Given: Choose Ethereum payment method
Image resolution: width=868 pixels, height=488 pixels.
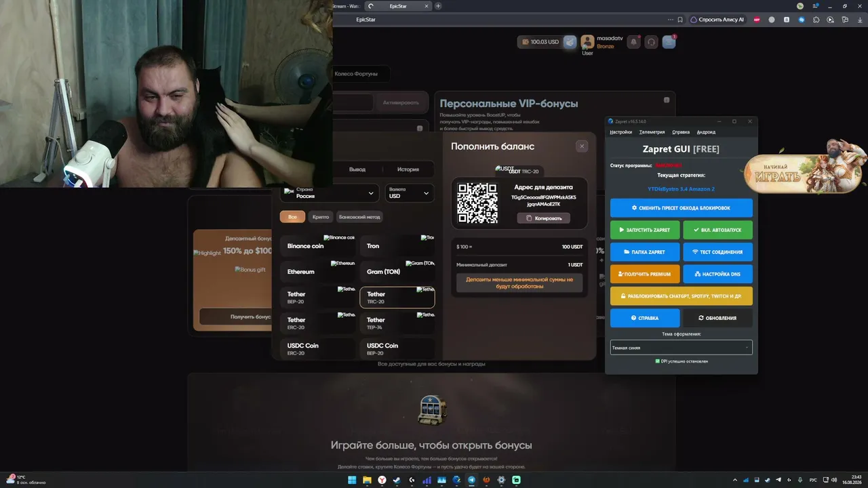Looking at the screenshot, I should pos(317,272).
